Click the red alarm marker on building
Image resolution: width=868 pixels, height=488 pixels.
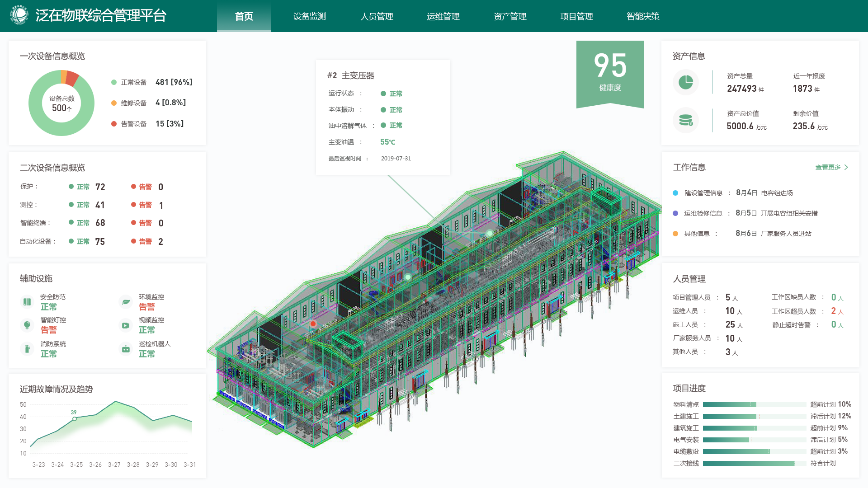tap(313, 324)
